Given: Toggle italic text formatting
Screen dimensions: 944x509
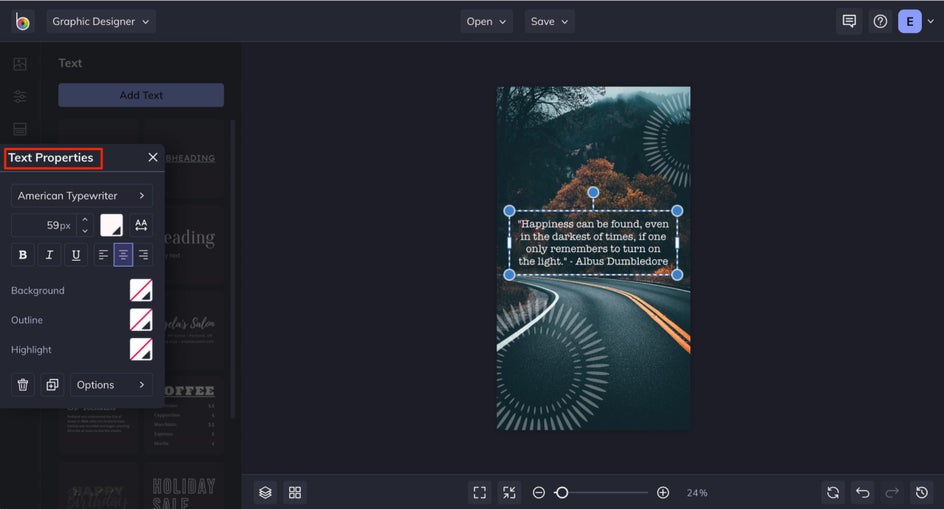Looking at the screenshot, I should tap(49, 255).
